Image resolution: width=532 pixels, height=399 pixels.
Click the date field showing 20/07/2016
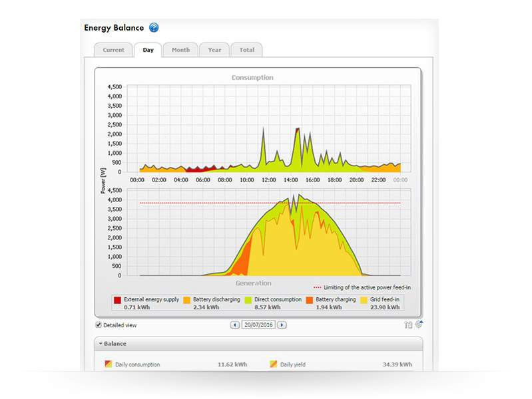tap(258, 325)
